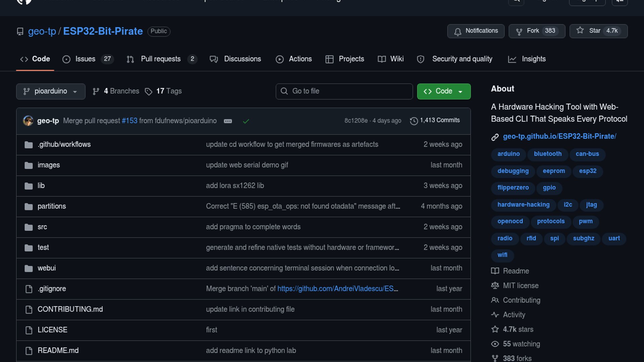This screenshot has height=362, width=644.
Task: Click the green checkmark commit status icon
Action: (246, 121)
